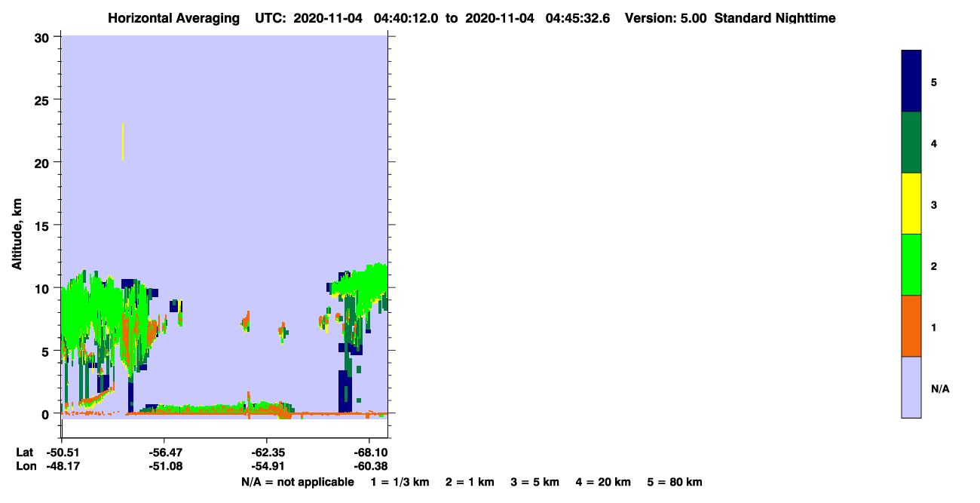Click the bright green level 2 color band

(x=911, y=265)
